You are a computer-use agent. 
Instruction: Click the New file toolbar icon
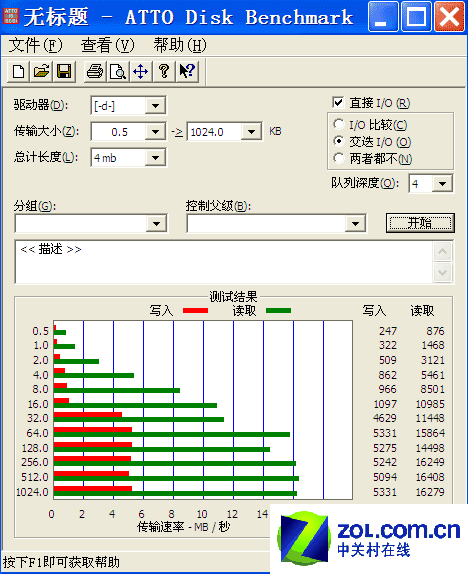(18, 71)
